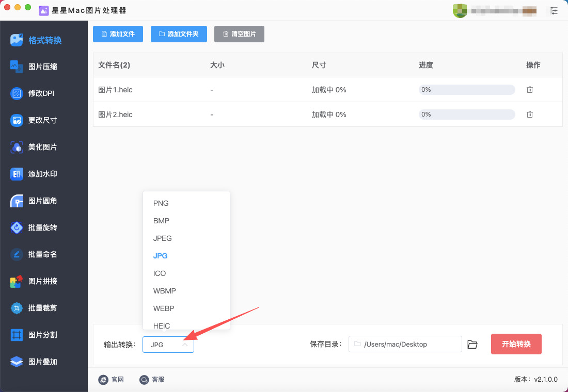Image resolution: width=568 pixels, height=392 pixels.
Task: Click the 大小 column header
Action: tap(217, 65)
